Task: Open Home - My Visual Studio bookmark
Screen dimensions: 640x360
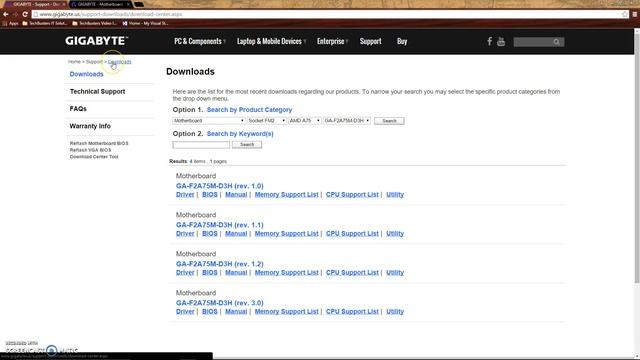Action: pos(145,23)
